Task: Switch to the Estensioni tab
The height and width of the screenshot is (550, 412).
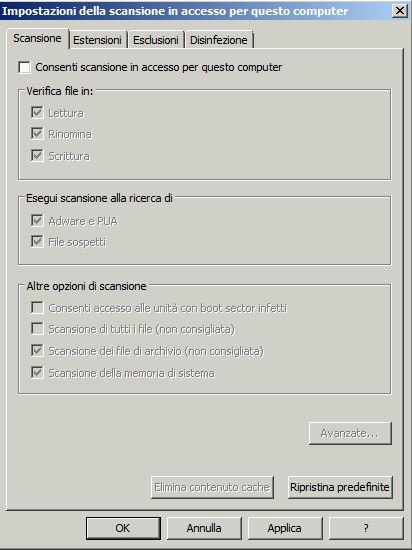Action: (97, 40)
